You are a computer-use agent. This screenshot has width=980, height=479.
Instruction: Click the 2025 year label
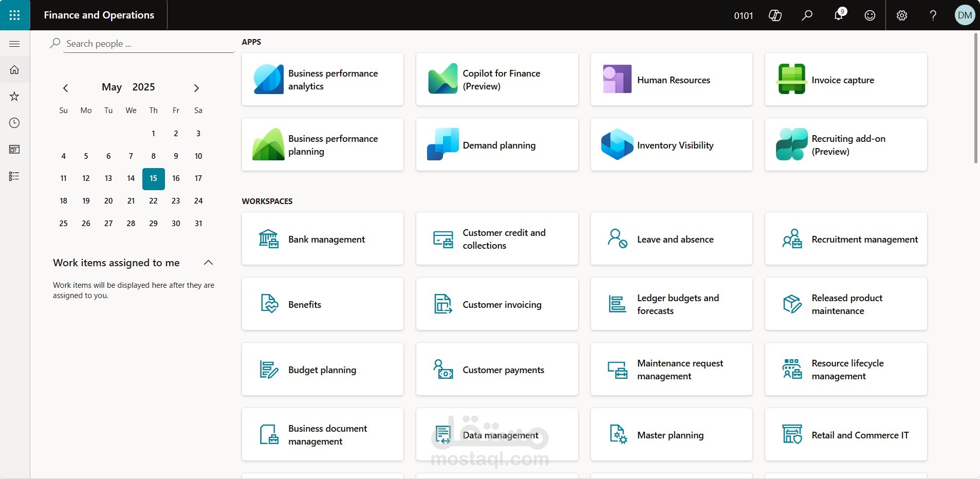[143, 87]
